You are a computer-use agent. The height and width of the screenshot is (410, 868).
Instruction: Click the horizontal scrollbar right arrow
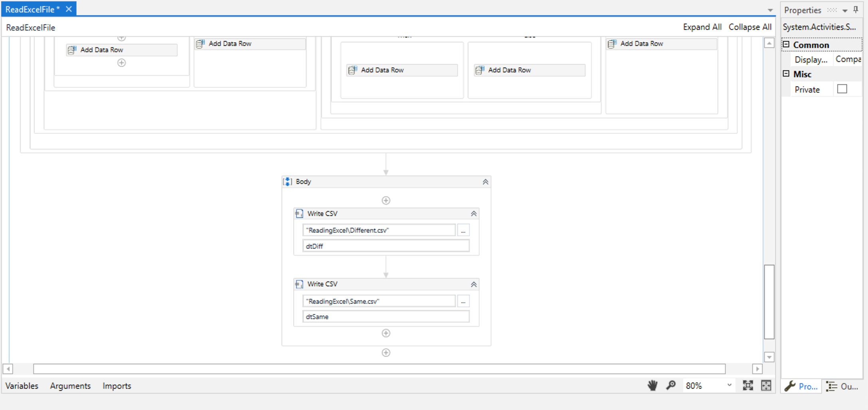point(757,369)
